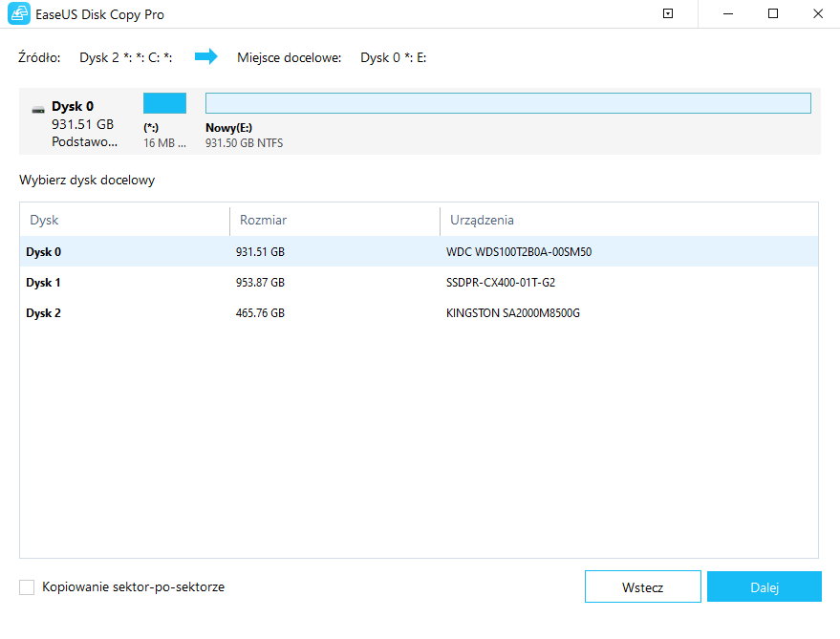840x639 pixels.
Task: Go back with the Wstecz button
Action: coord(642,587)
